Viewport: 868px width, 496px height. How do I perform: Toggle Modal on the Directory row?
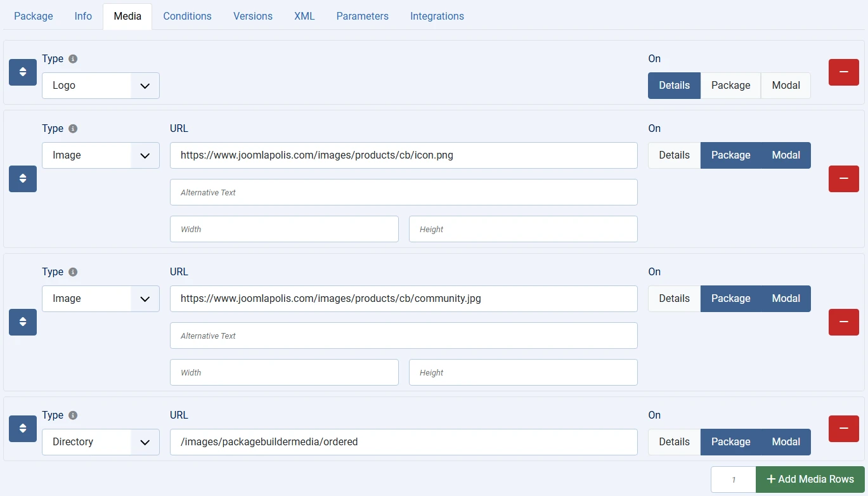[x=786, y=442]
